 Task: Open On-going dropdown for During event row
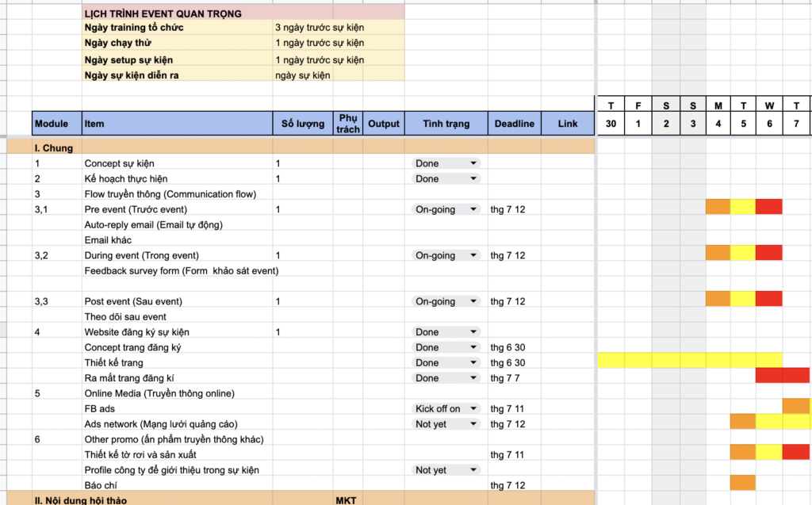point(473,255)
